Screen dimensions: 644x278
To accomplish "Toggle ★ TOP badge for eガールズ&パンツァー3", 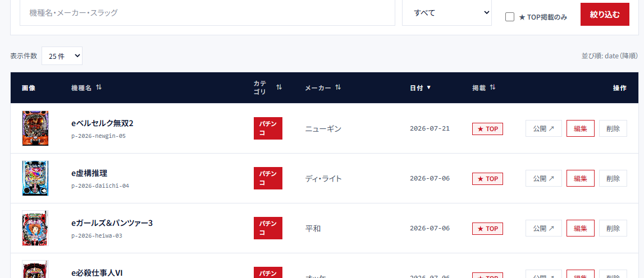I will pyautogui.click(x=487, y=229).
